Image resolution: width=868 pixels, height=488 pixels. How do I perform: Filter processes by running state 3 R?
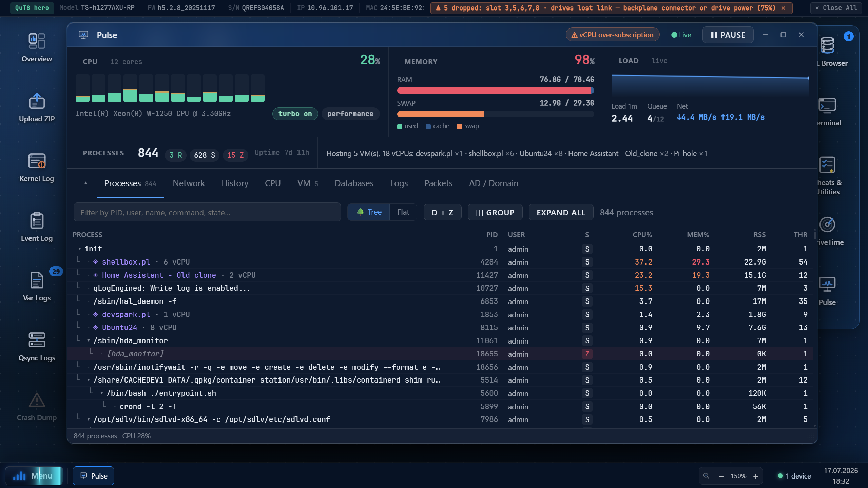(x=176, y=155)
